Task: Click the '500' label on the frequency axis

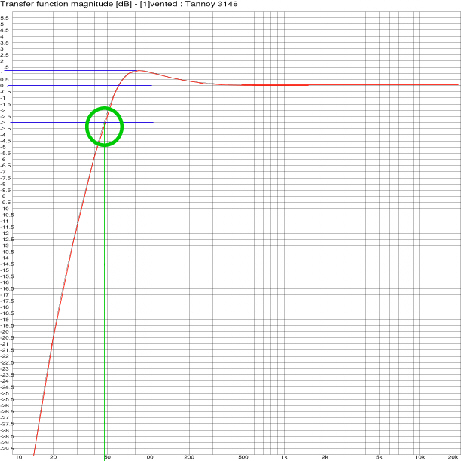Action: pos(244,457)
